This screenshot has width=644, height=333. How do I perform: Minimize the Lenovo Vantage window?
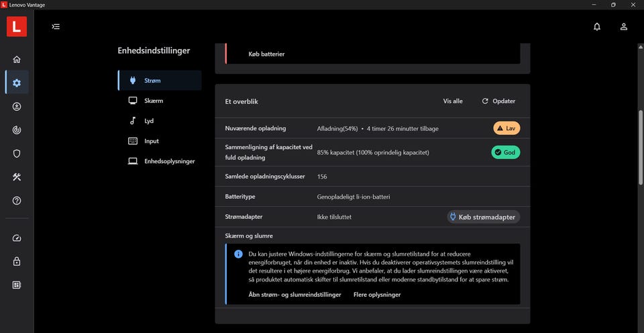point(594,5)
